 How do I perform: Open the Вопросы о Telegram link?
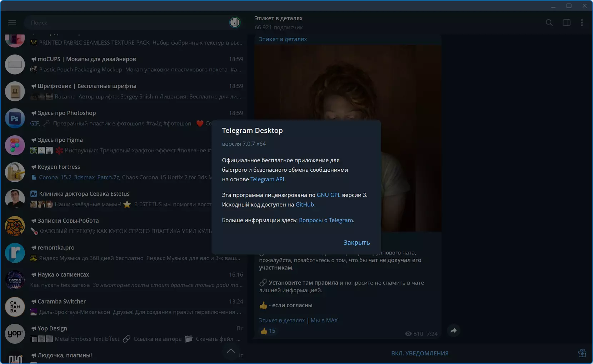[x=326, y=220]
